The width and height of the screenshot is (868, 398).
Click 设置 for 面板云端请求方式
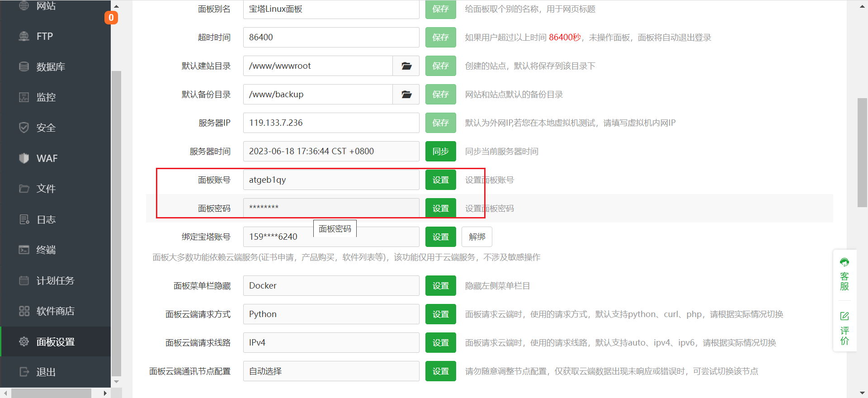[441, 314]
